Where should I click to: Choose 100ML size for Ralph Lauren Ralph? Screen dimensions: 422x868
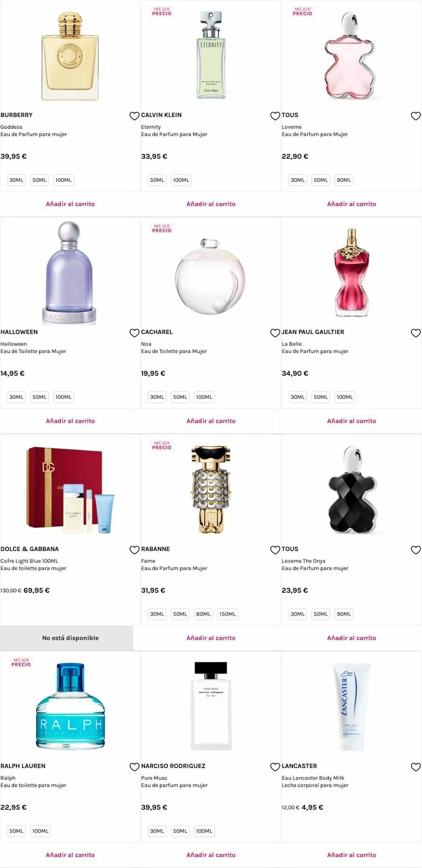pos(41,831)
